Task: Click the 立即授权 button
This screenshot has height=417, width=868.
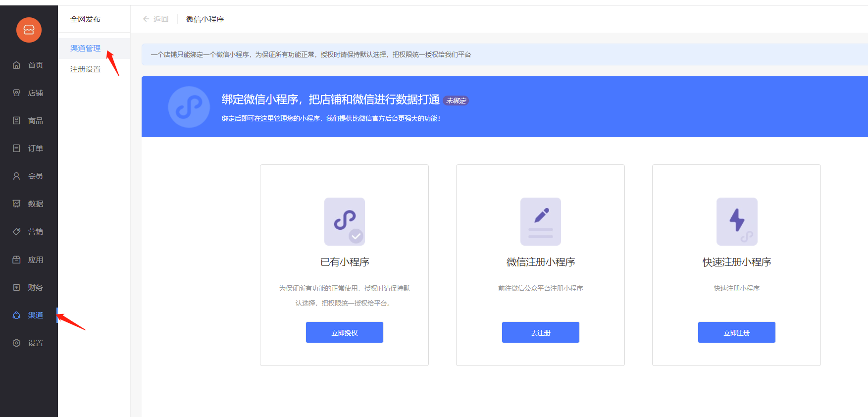Action: click(x=345, y=332)
